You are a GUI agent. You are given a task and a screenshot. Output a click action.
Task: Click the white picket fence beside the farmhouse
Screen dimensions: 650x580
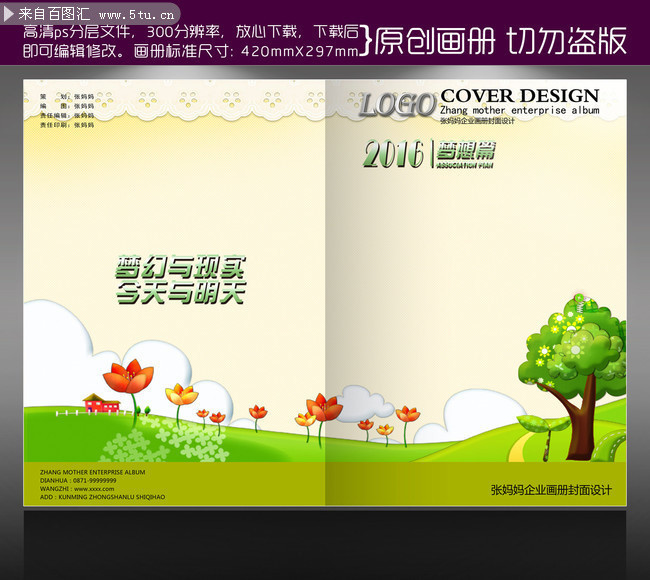click(68, 411)
